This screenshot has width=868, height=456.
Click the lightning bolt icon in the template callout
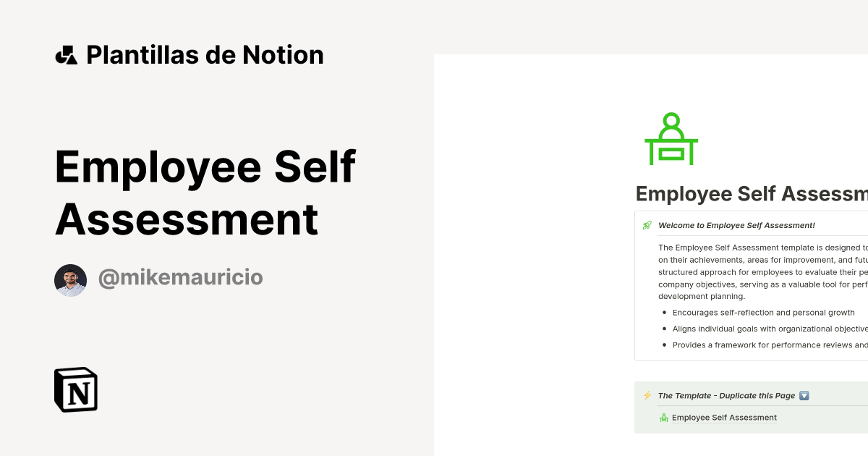647,395
